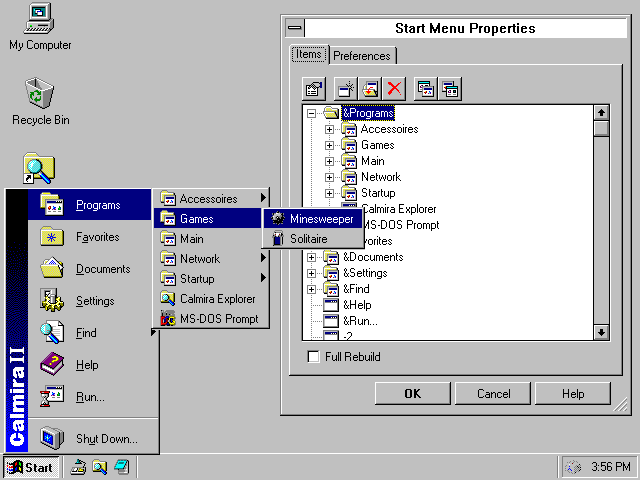Image resolution: width=640 pixels, height=480 pixels.
Task: Click toolbar icon with hearts window in front
Action: point(426,89)
